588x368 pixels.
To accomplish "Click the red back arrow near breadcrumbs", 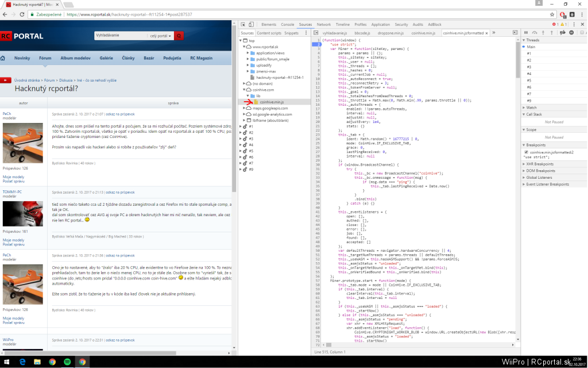I will (6, 80).
